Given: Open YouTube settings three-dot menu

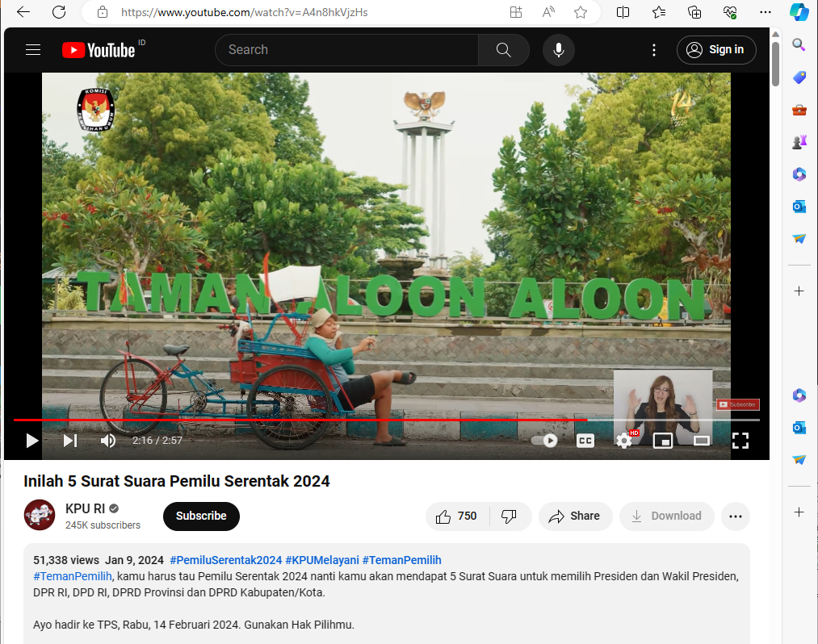Looking at the screenshot, I should click(x=653, y=49).
